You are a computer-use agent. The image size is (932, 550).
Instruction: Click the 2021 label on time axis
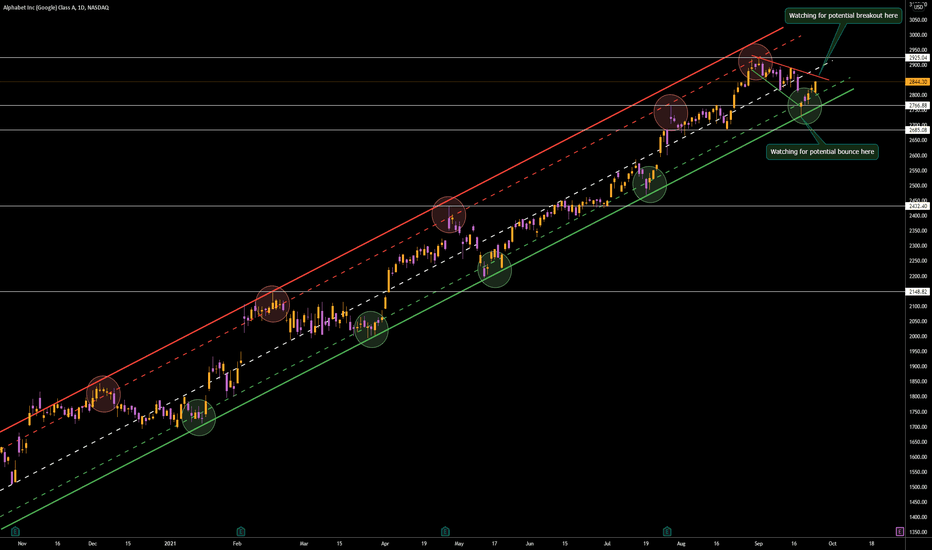pyautogui.click(x=171, y=543)
